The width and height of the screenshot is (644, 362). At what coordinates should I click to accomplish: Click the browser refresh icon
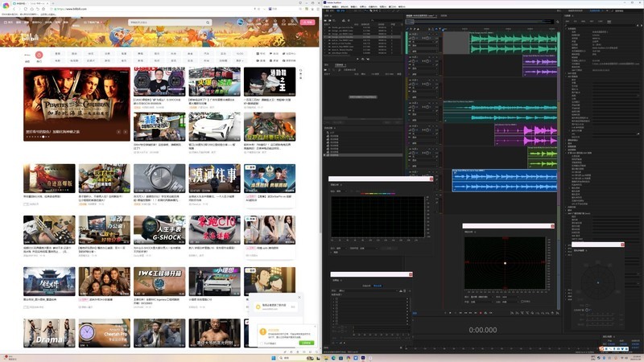click(25, 10)
